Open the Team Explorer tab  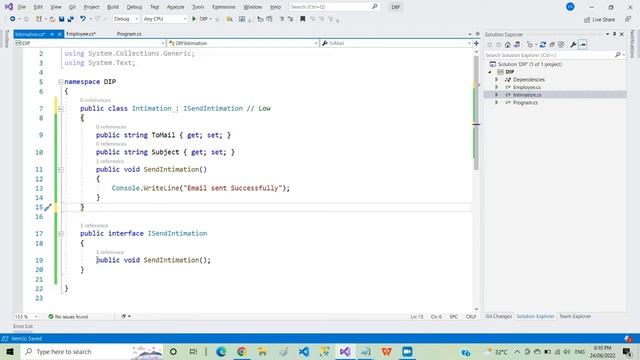click(575, 316)
